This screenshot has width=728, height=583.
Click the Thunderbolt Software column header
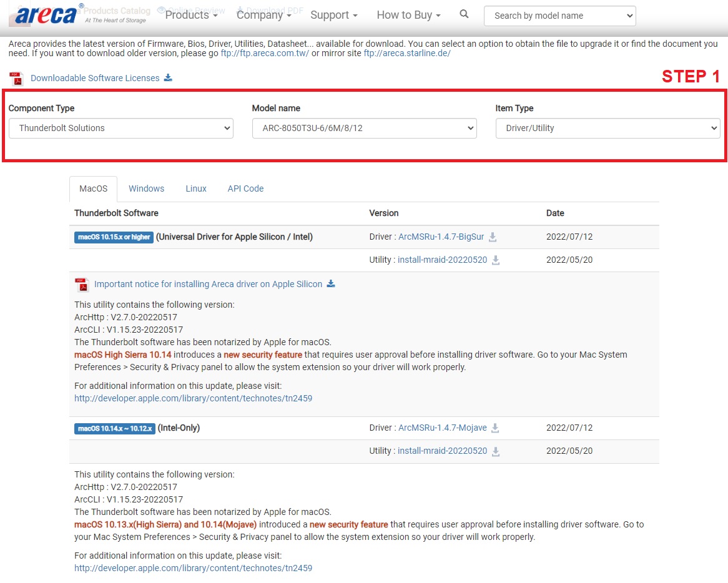point(116,213)
